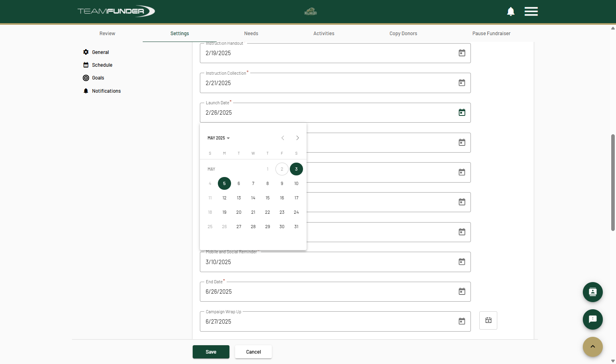The height and width of the screenshot is (364, 616).
Task: Choose May 15 in the date picker
Action: pos(267,198)
